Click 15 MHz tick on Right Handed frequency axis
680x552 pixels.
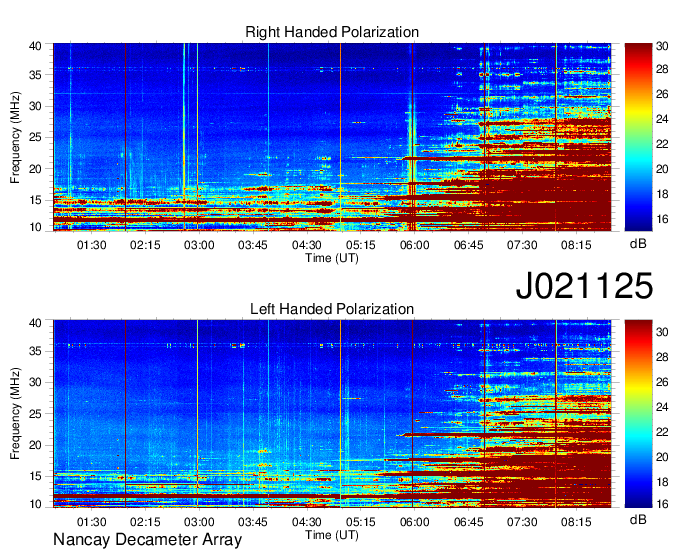[35, 200]
